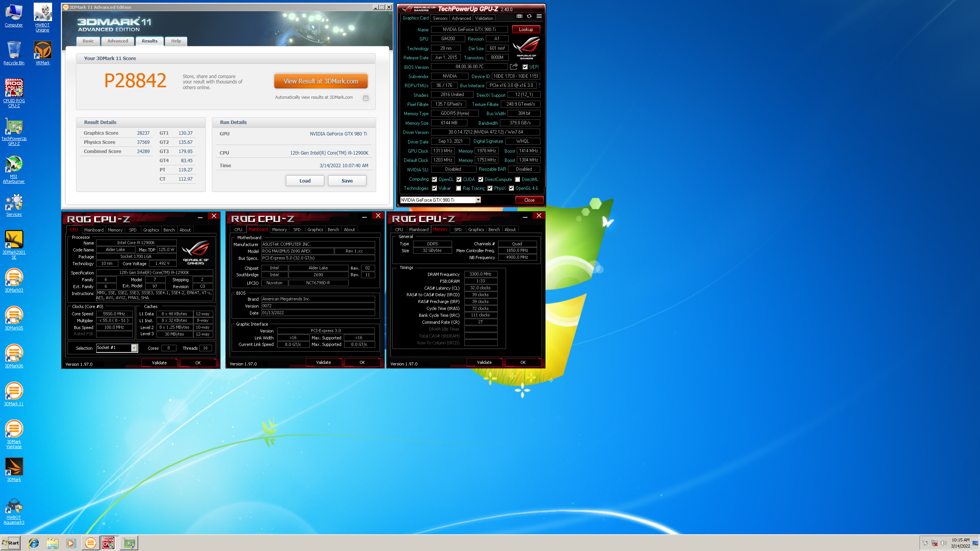Screen dimensions: 980x551
Task: Open the Start menu
Action: 11,543
